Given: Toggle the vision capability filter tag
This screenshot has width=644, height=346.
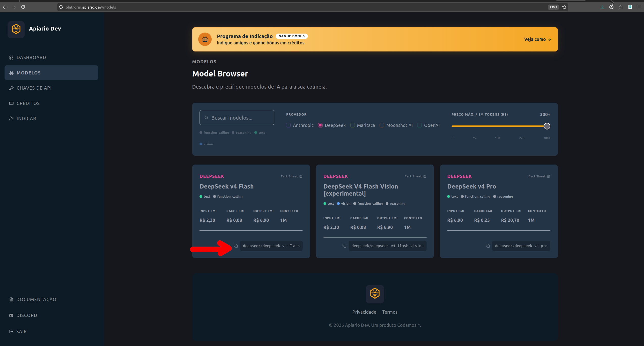Looking at the screenshot, I should pyautogui.click(x=206, y=144).
